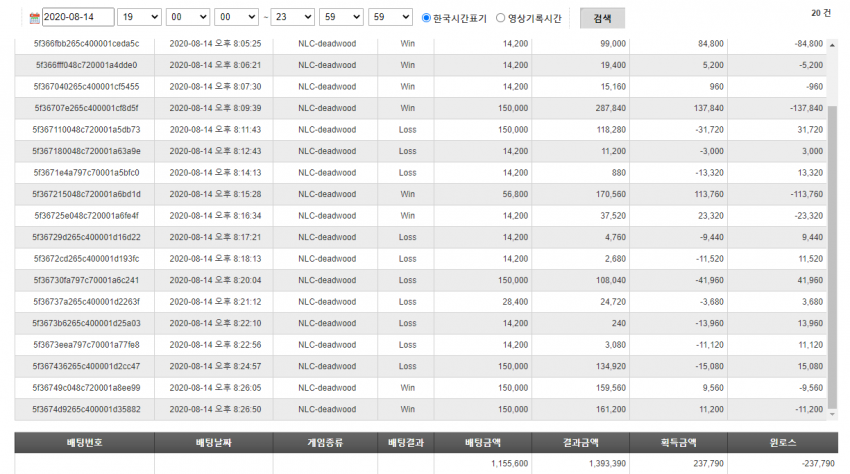The width and height of the screenshot is (850, 474).
Task: Click the scrollbar up arrow
Action: point(833,46)
